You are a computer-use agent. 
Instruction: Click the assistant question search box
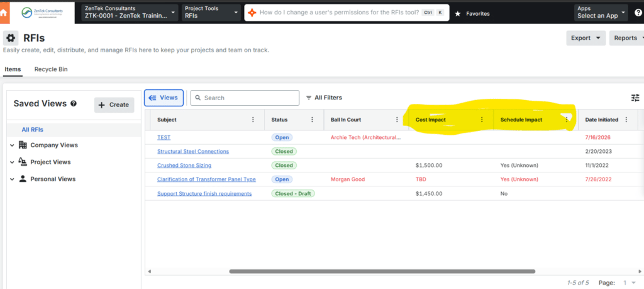pos(347,13)
